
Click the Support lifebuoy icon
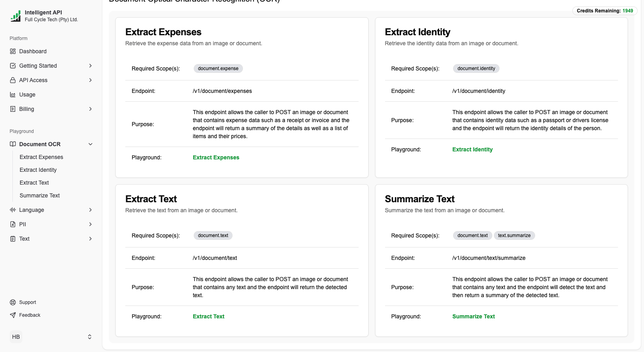click(13, 302)
